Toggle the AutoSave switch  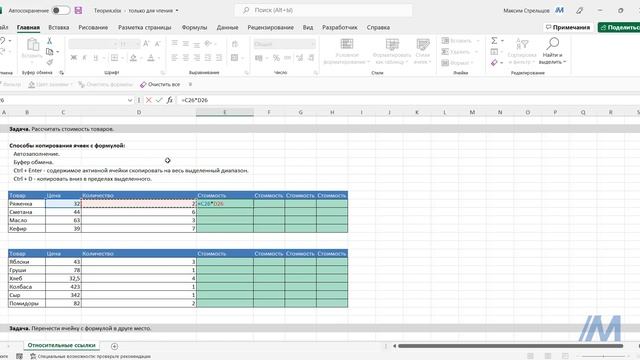(61, 11)
